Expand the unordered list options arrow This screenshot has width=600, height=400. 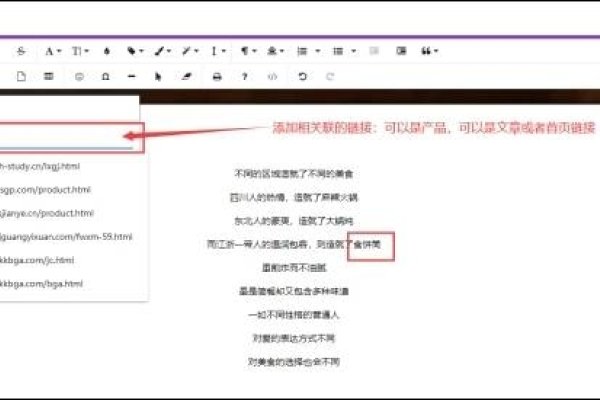pyautogui.click(x=354, y=51)
